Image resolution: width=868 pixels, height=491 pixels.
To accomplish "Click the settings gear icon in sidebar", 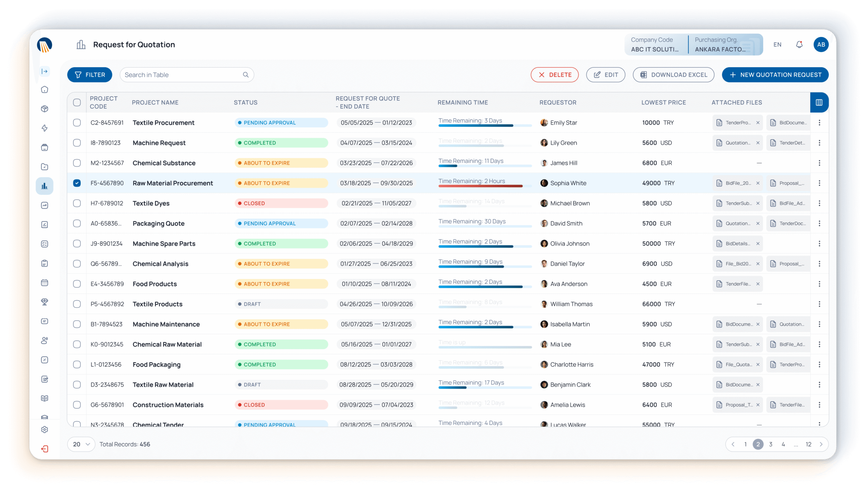I will (44, 429).
